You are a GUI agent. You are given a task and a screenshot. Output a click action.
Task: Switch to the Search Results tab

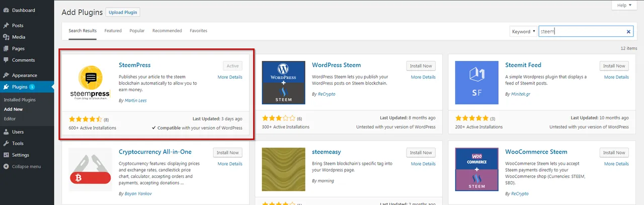pyautogui.click(x=83, y=31)
